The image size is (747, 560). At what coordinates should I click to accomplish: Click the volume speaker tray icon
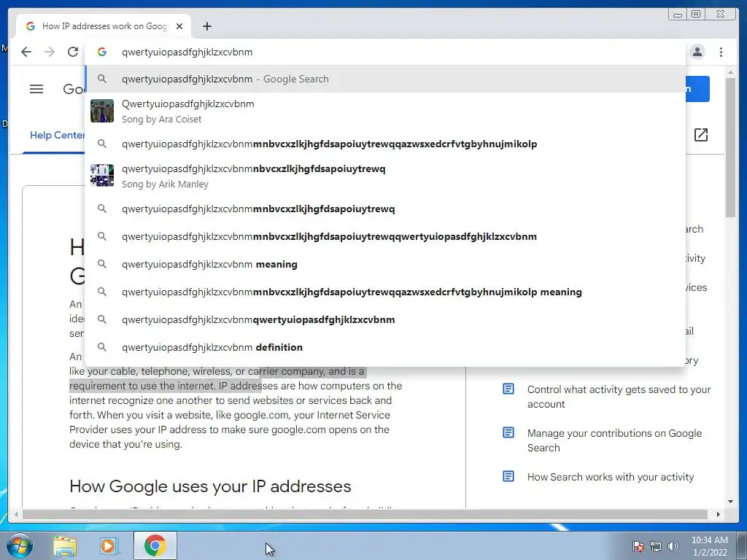pos(673,546)
